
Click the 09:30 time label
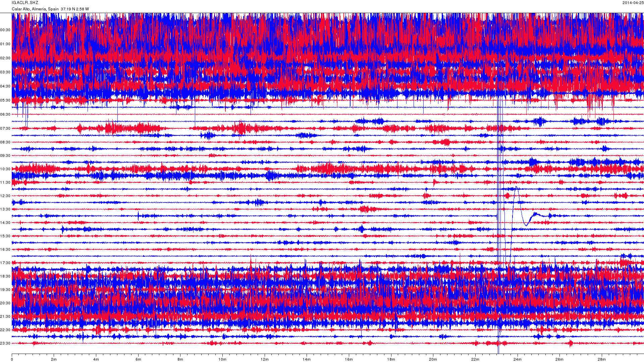pyautogui.click(x=5, y=156)
